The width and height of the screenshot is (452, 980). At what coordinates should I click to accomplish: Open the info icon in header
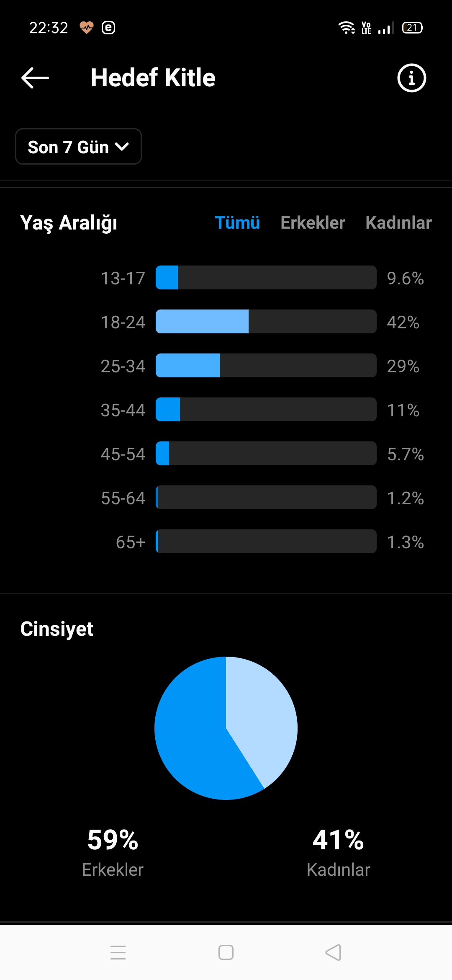[411, 78]
